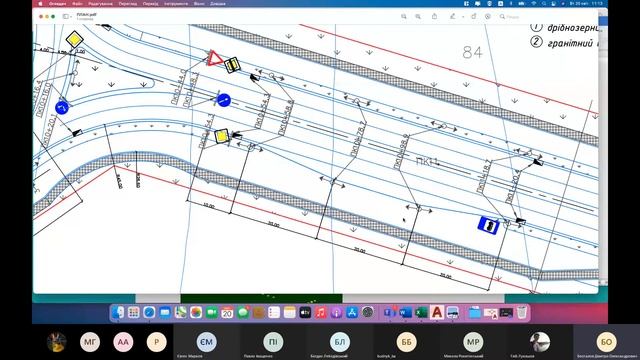Open the markup pen dropdown arrow
The width and height of the screenshot is (640, 360).
point(463,17)
